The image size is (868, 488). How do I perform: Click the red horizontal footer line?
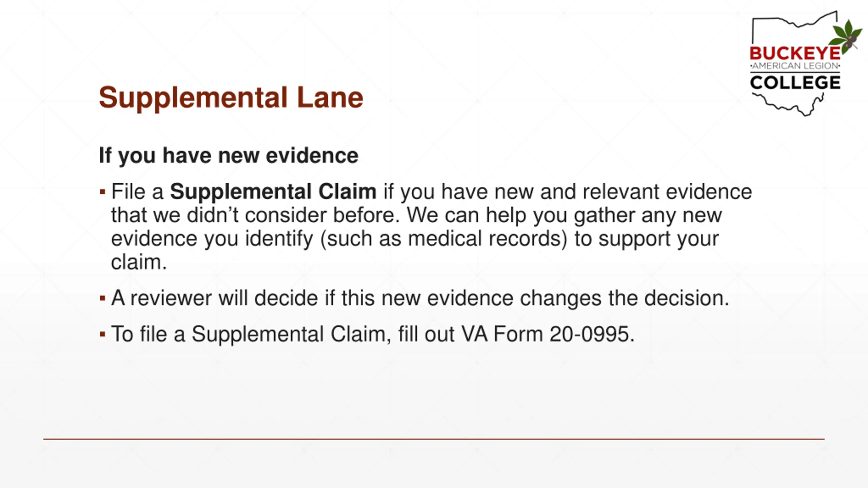coord(434,439)
